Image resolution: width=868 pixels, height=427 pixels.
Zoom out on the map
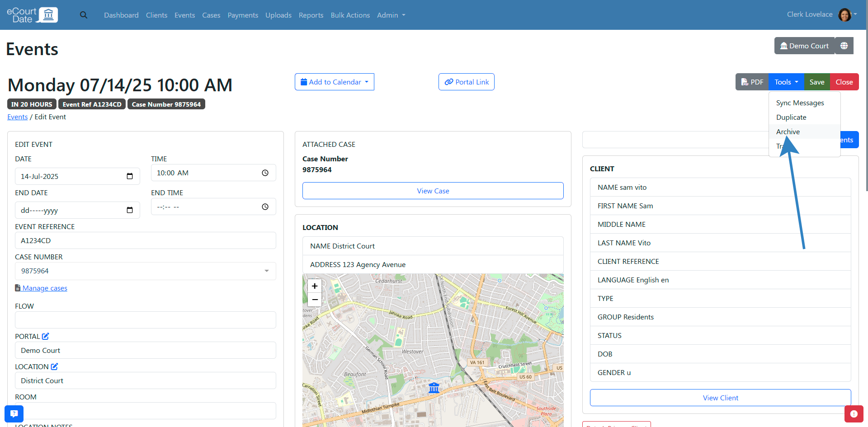tap(315, 299)
